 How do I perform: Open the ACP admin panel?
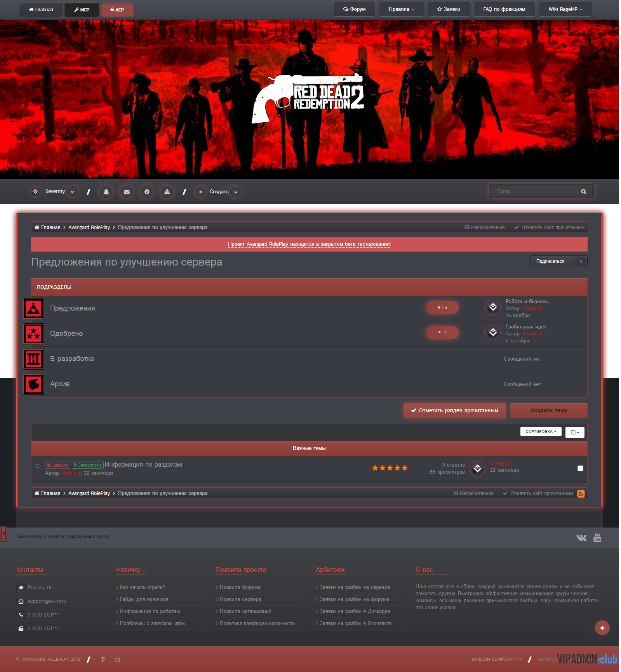click(x=117, y=10)
